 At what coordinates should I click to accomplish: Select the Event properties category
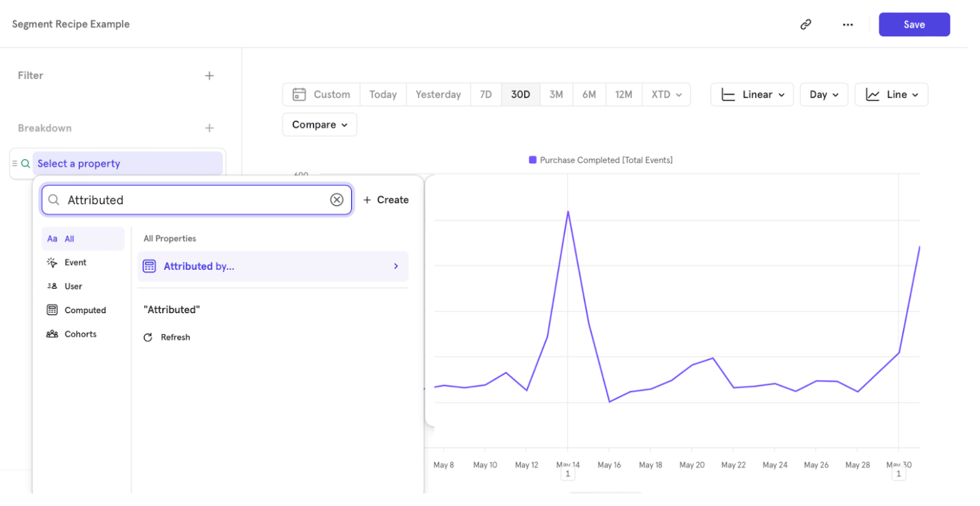tap(83, 262)
